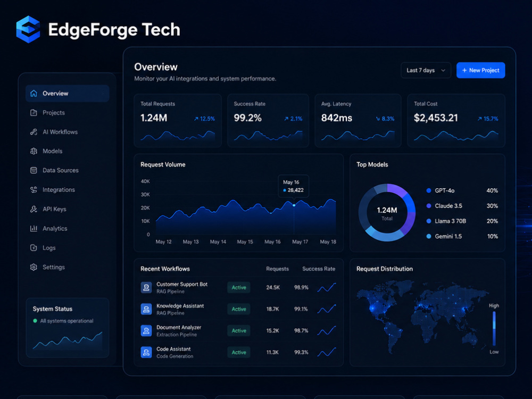This screenshot has height=399, width=532.
Task: Click the Total Requests 1.24M value
Action: coord(154,118)
